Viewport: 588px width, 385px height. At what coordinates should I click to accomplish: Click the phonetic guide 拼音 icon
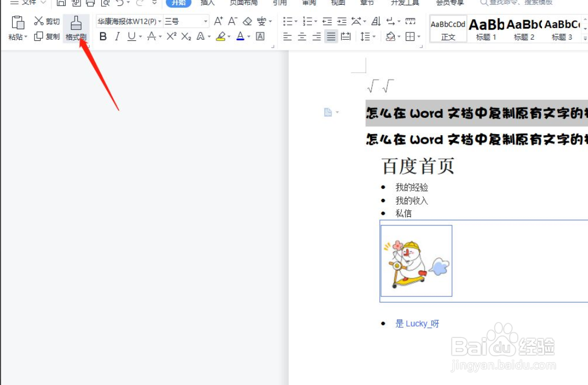[x=261, y=21]
